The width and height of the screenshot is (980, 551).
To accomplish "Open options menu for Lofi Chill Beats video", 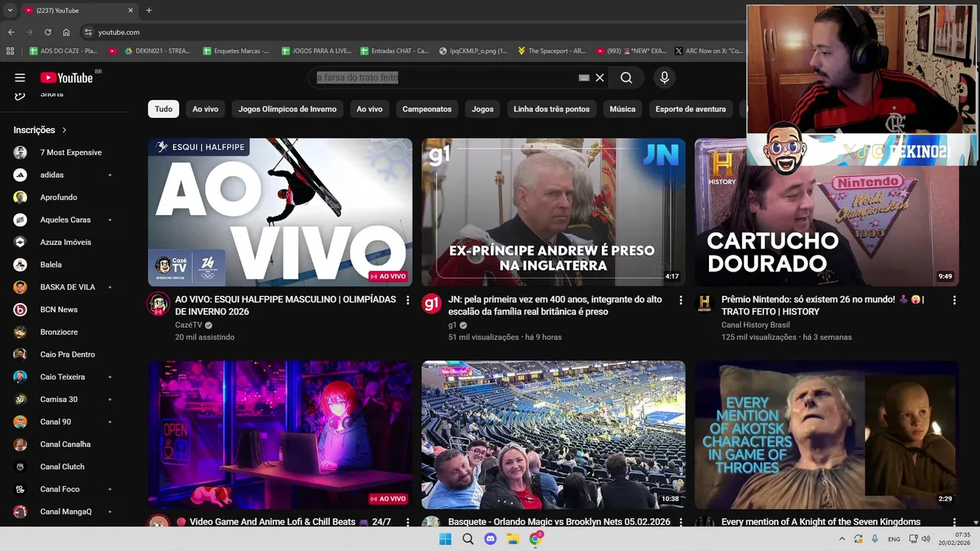I will point(407,522).
